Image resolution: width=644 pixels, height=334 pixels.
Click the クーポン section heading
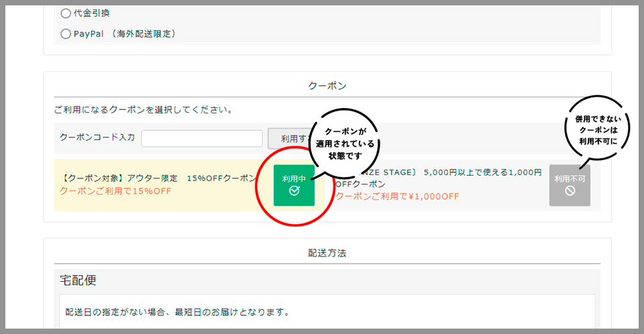coord(327,86)
